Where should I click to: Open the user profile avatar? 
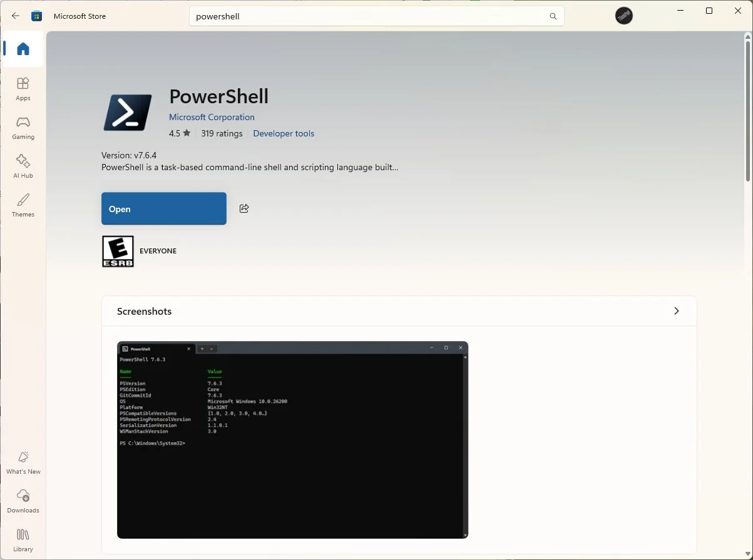(x=623, y=16)
